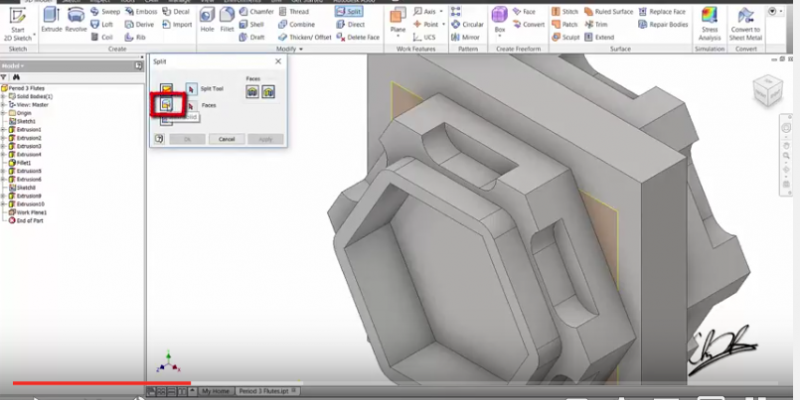Expand the Solid Bodies(1) tree node
800x400 pixels.
5,96
